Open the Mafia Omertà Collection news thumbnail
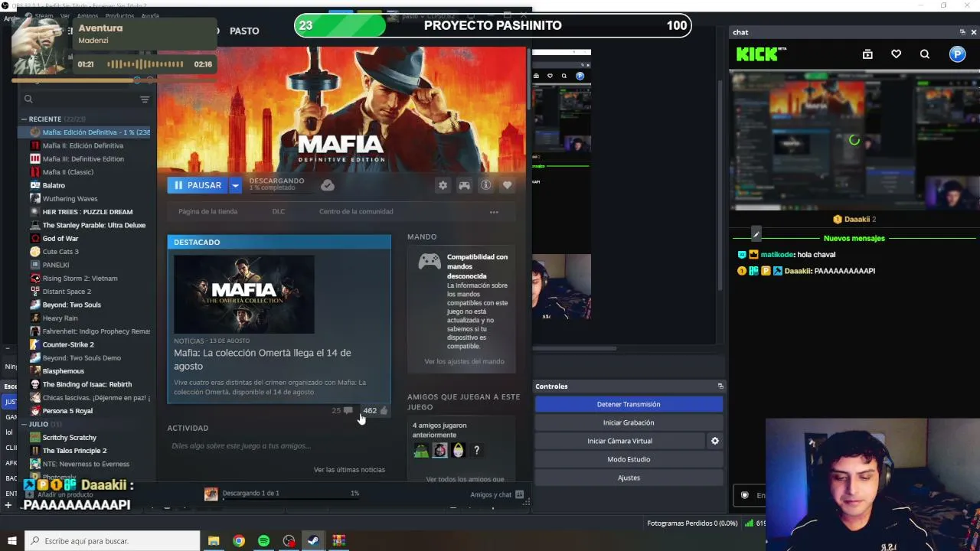 click(243, 295)
